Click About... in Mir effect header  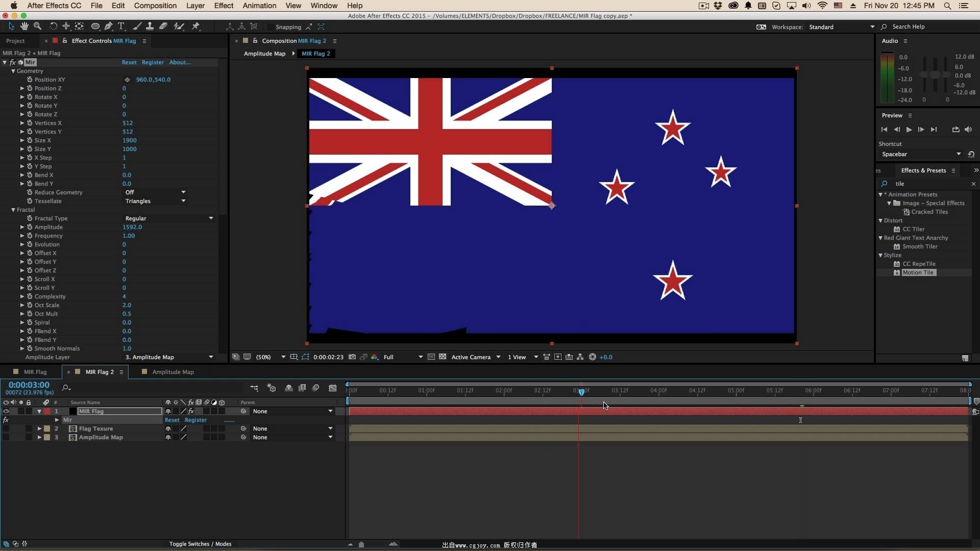pos(180,62)
